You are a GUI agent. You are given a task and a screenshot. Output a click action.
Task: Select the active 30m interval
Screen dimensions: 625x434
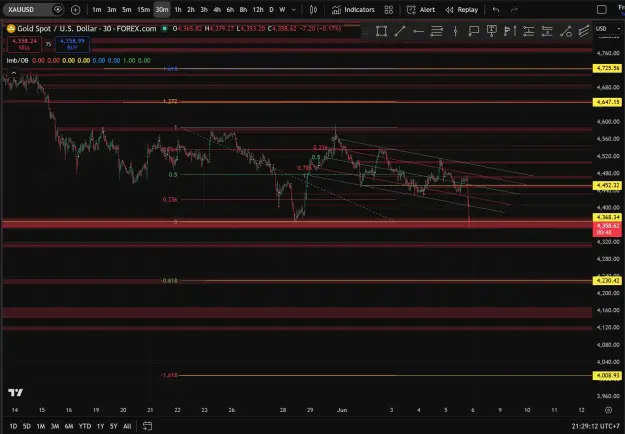click(x=162, y=10)
